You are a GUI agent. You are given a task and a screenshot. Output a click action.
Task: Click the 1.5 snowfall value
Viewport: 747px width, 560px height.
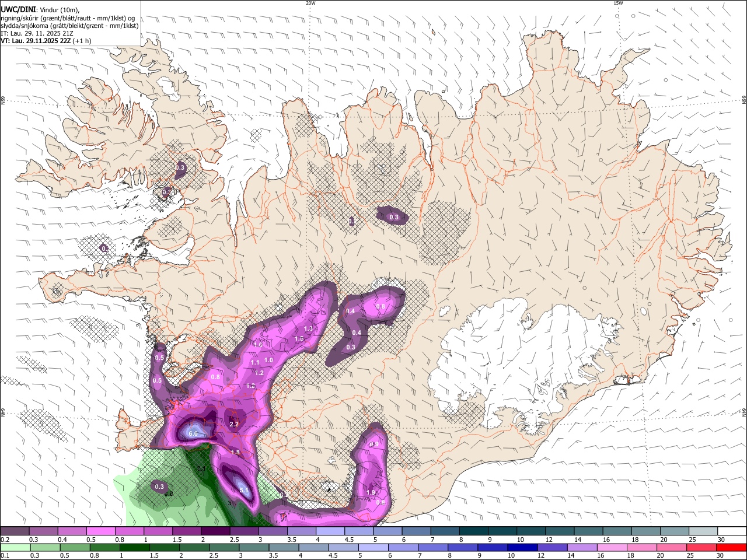[299, 339]
